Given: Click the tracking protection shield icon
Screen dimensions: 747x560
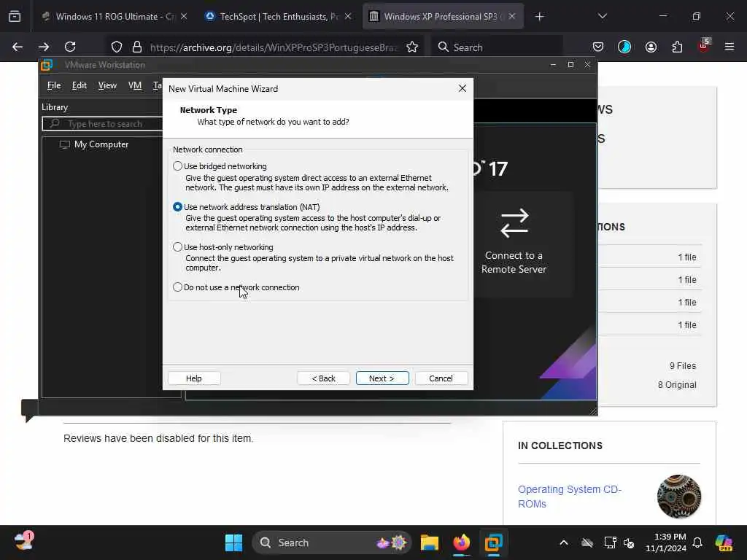Looking at the screenshot, I should pyautogui.click(x=117, y=47).
